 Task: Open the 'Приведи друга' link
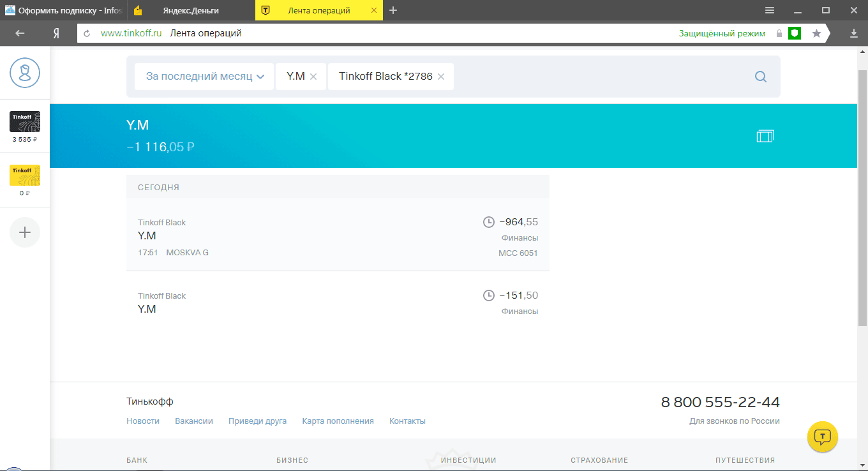coord(258,421)
